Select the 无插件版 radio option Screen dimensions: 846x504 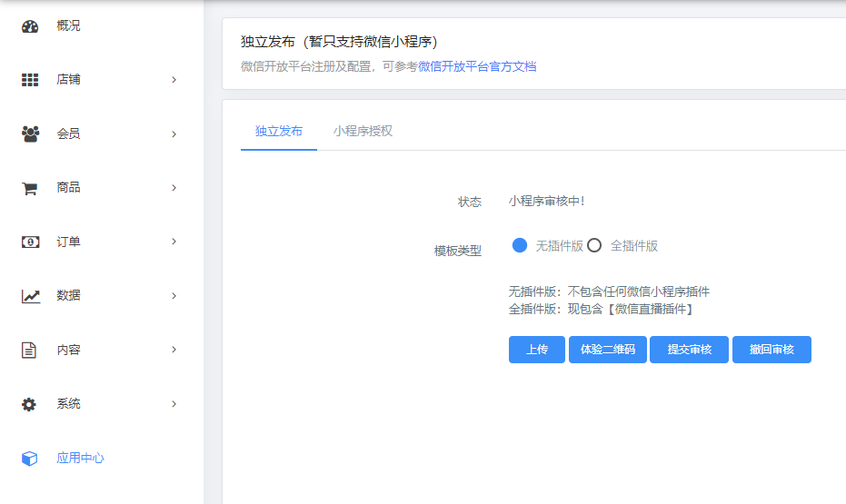tap(520, 245)
